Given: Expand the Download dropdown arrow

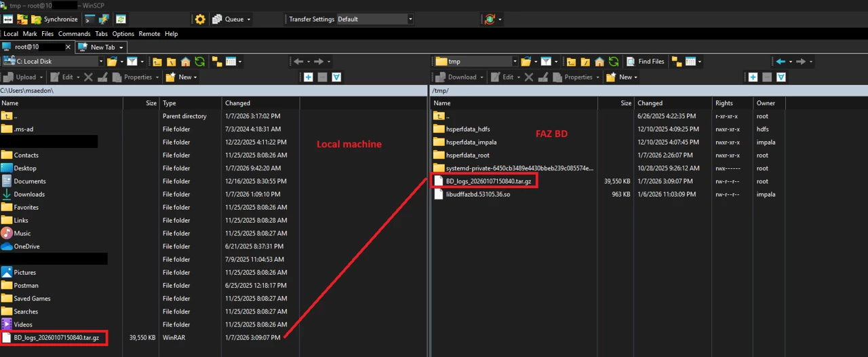Looking at the screenshot, I should click(481, 77).
